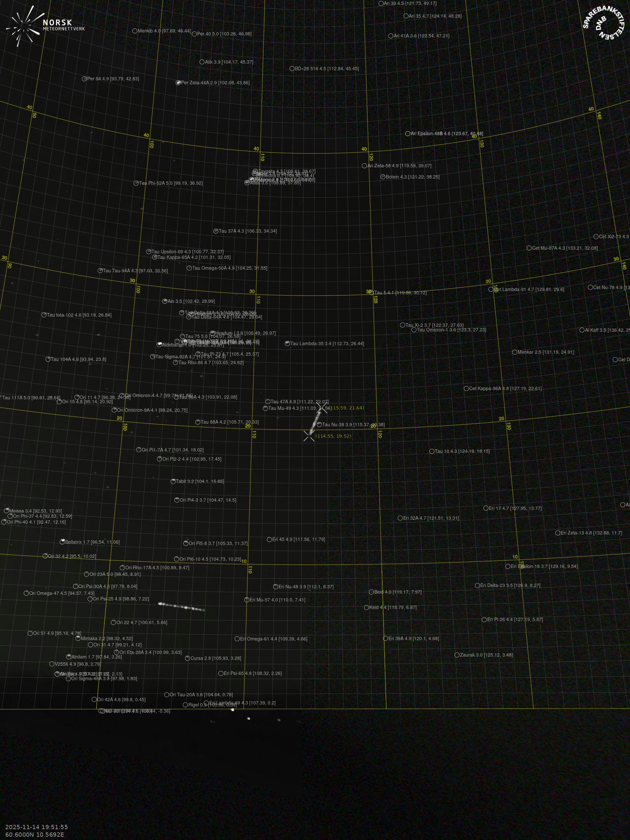Select the Tau Nu-38 star marker
630x840 pixels.
coord(319,425)
